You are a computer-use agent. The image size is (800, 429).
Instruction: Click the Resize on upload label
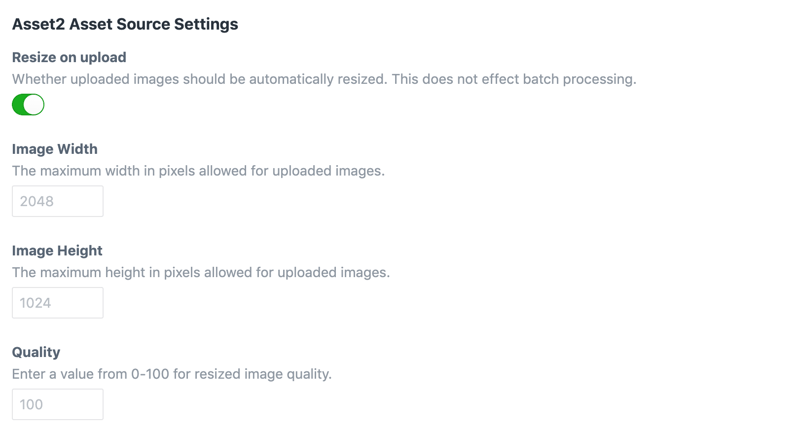click(69, 57)
